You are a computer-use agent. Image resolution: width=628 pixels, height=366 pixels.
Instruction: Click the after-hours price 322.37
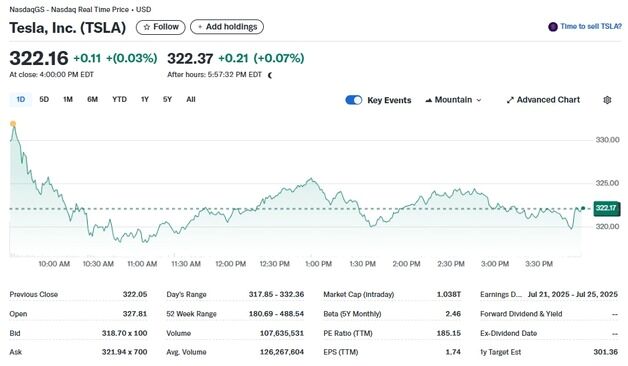click(190, 59)
